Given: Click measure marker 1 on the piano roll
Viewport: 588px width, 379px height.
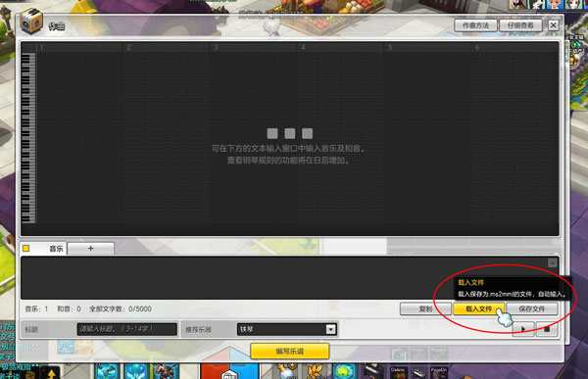Looking at the screenshot, I should [x=41, y=48].
